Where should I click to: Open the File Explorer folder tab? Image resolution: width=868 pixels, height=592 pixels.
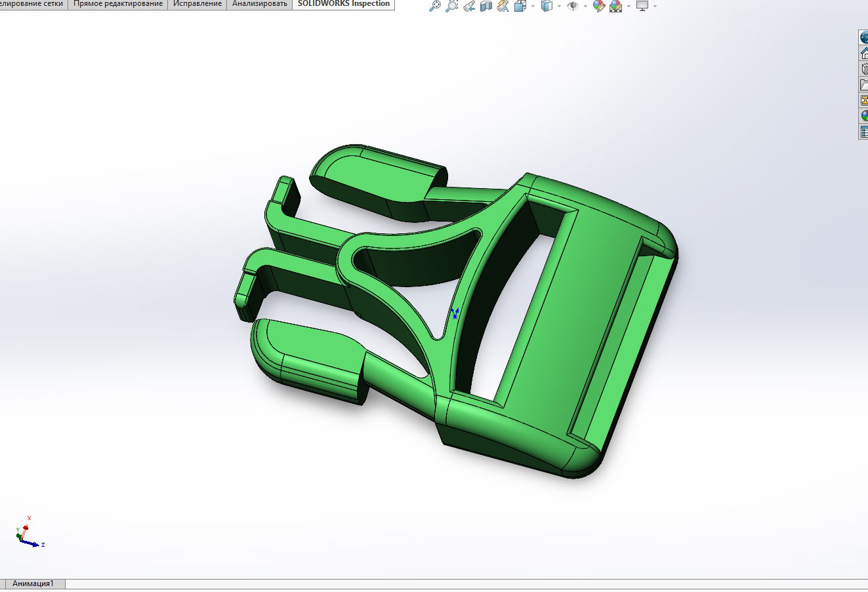[863, 85]
